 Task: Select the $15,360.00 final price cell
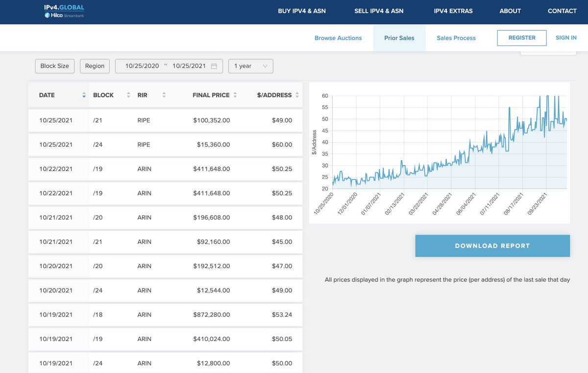click(x=213, y=145)
